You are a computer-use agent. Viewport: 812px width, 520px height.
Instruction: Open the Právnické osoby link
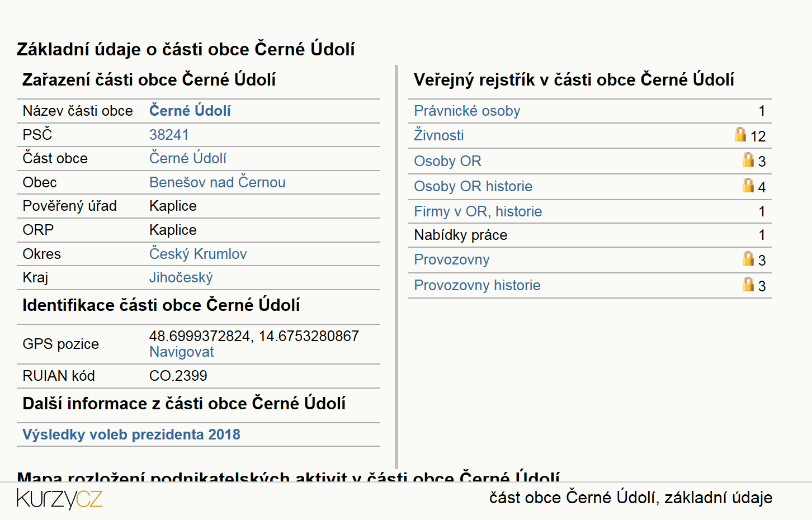467,111
